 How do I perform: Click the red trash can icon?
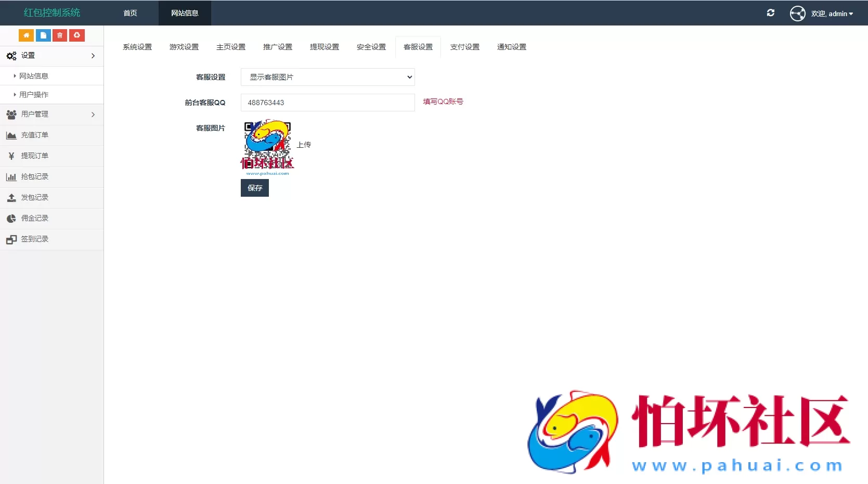pyautogui.click(x=59, y=35)
